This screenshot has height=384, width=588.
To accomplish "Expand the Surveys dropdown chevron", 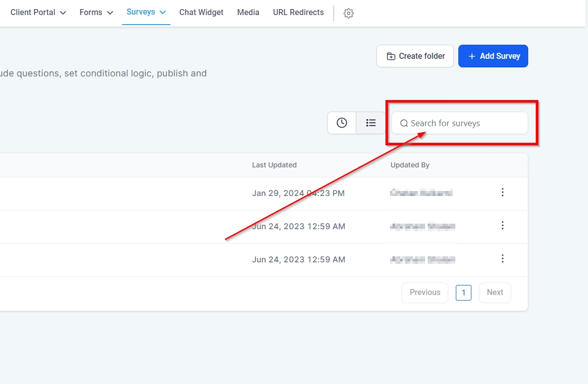I will click(x=163, y=13).
